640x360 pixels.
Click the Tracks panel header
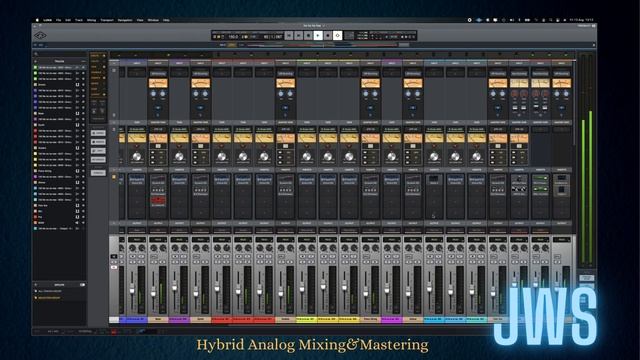point(60,61)
